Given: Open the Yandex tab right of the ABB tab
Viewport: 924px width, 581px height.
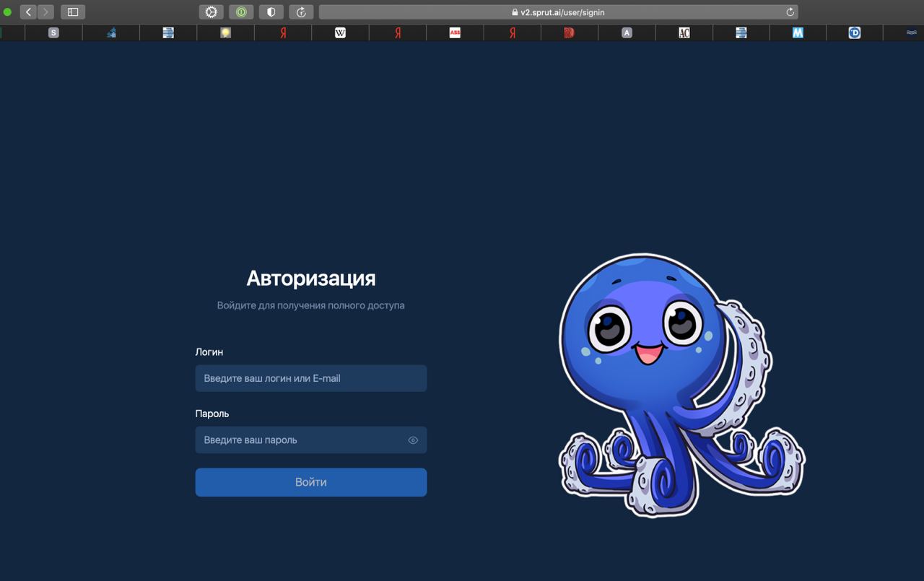Looking at the screenshot, I should click(x=513, y=32).
